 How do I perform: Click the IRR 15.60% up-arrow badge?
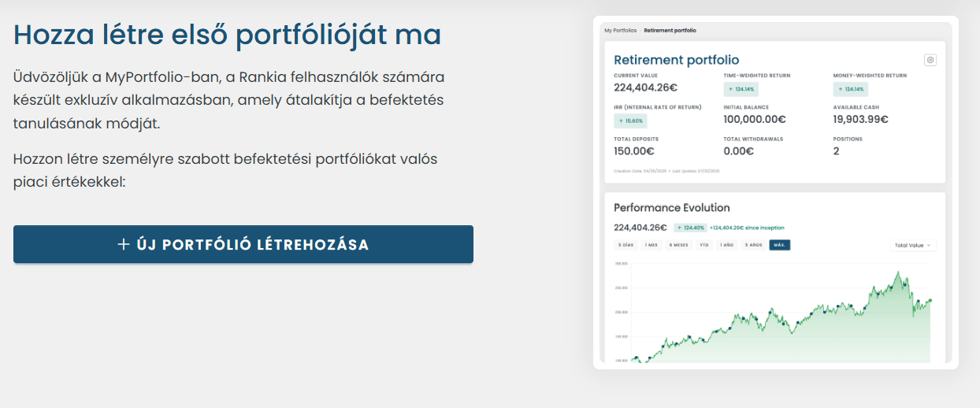pos(630,121)
